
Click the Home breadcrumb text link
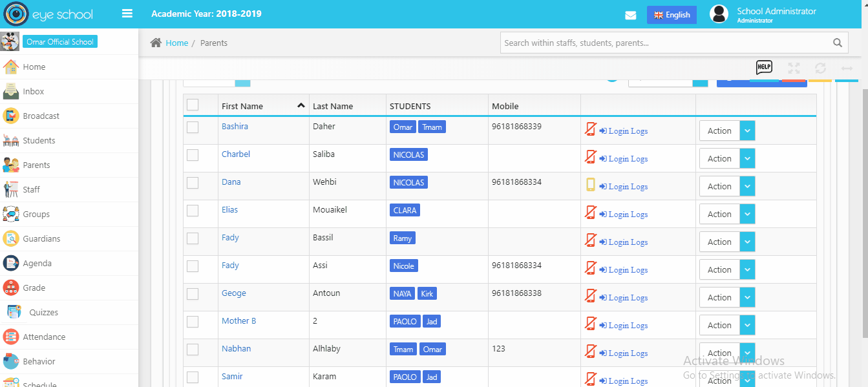coord(177,43)
